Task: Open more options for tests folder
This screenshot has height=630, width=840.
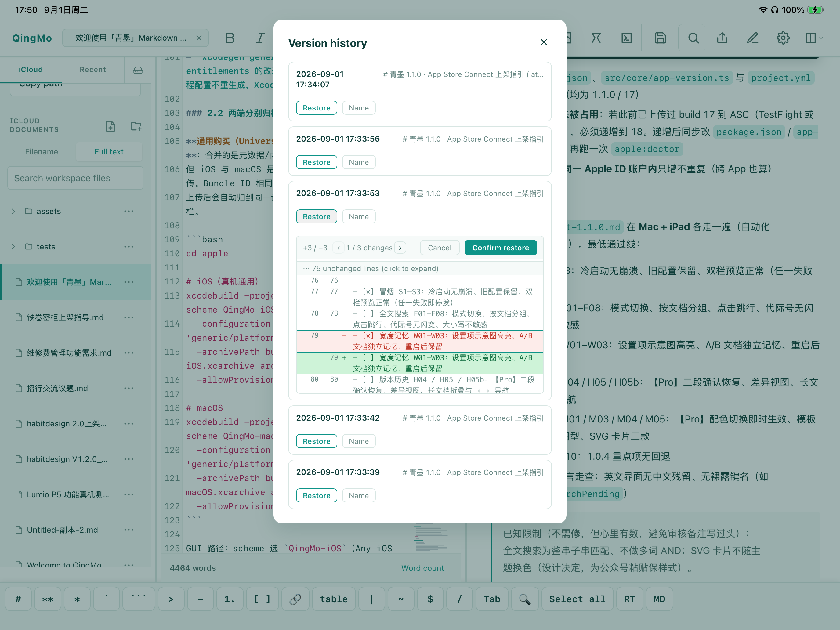Action: [129, 246]
